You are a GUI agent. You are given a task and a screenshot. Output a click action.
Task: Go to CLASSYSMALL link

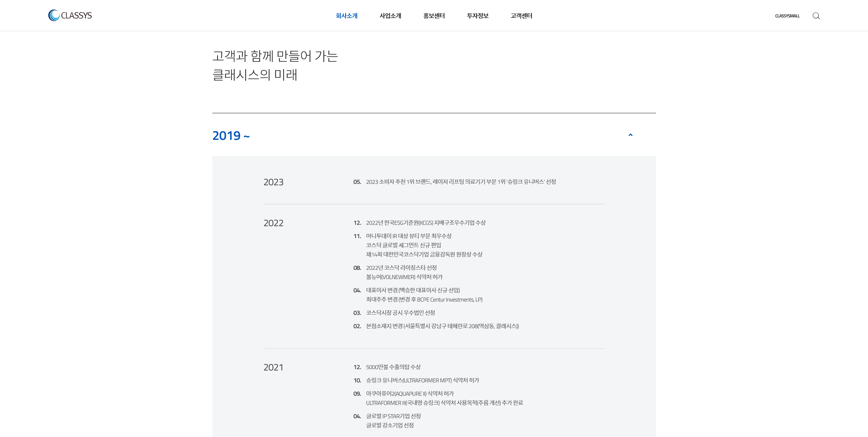(x=787, y=16)
